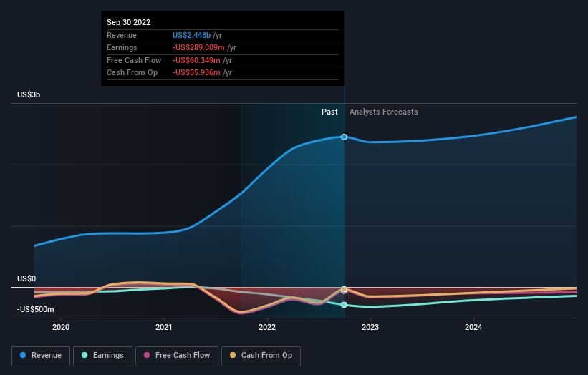Toggle the Cash From Op legend button
The height and width of the screenshot is (375, 588).
[261, 356]
